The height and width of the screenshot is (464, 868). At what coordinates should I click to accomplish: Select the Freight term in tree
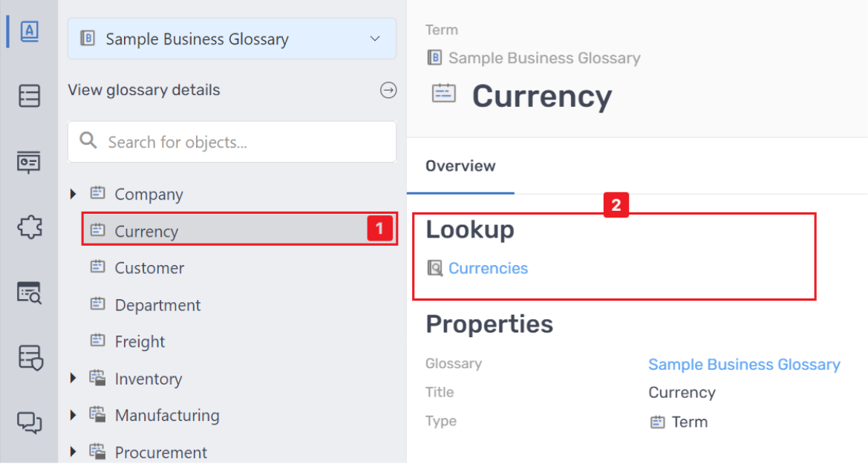(140, 342)
